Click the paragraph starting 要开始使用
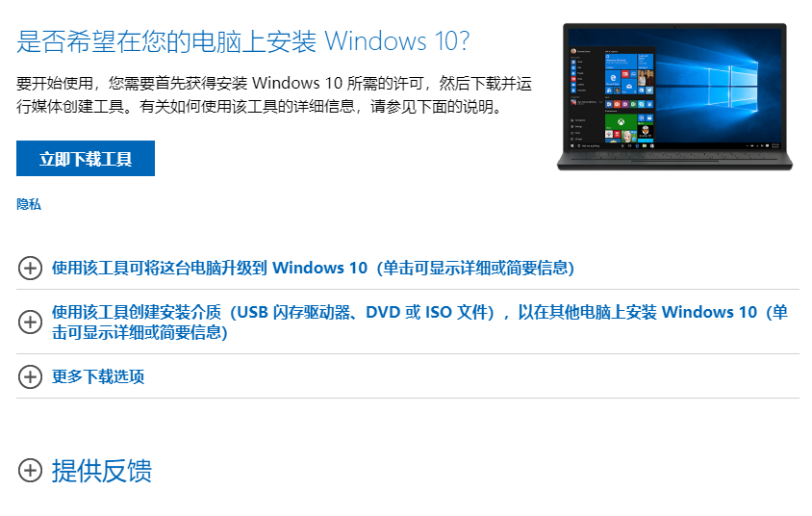812x516 pixels. (x=274, y=94)
